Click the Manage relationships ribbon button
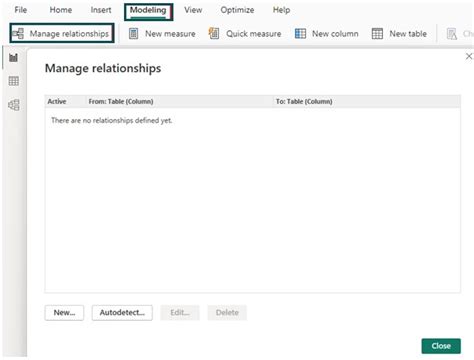The image size is (474, 360). [62, 33]
